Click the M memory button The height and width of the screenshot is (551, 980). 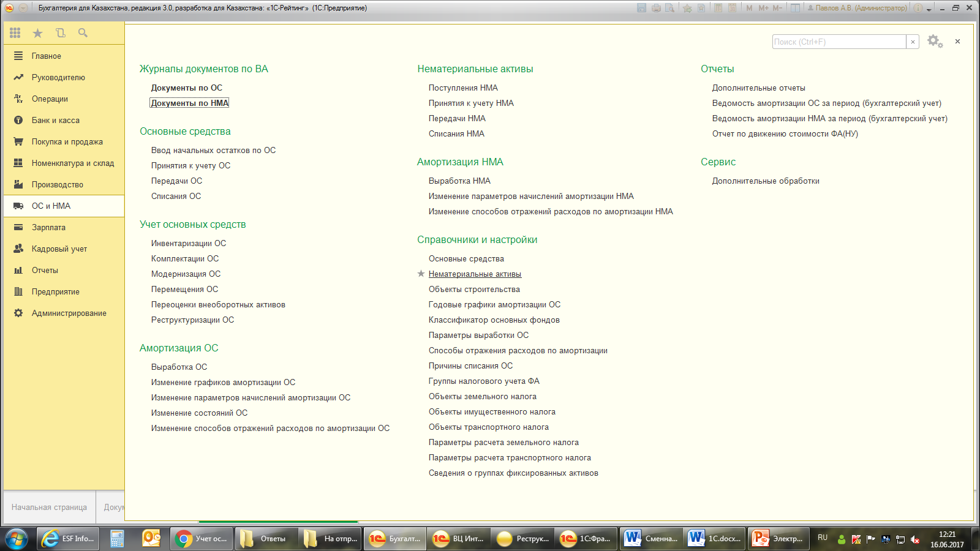tap(749, 8)
